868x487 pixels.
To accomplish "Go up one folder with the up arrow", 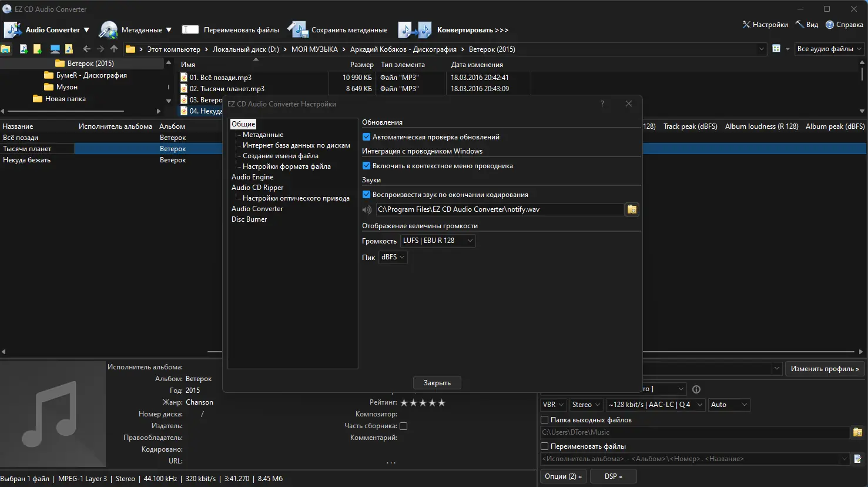I will pos(114,49).
